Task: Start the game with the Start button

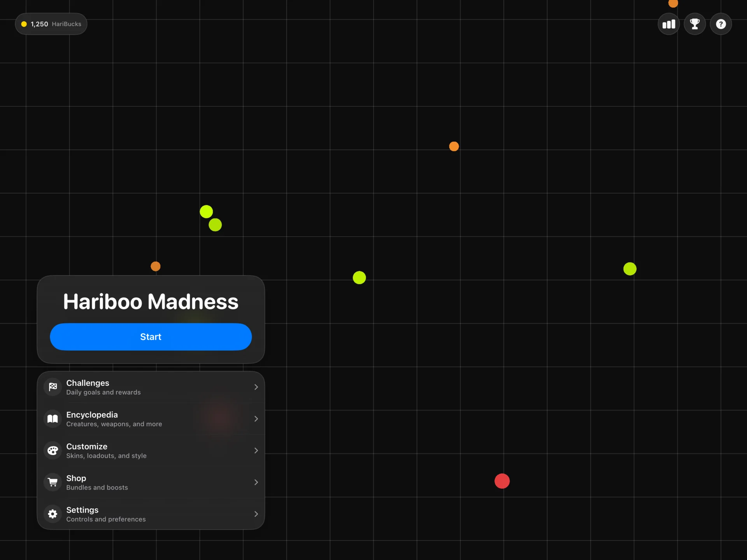Action: click(151, 337)
